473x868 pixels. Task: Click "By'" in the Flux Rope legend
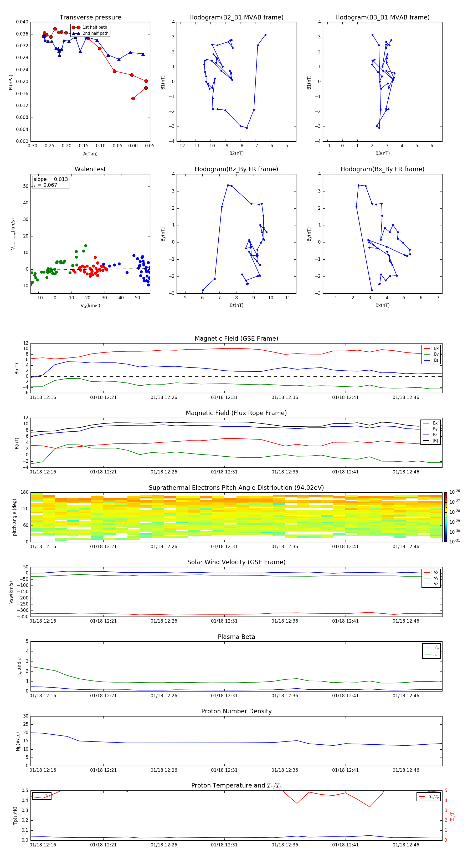click(435, 429)
